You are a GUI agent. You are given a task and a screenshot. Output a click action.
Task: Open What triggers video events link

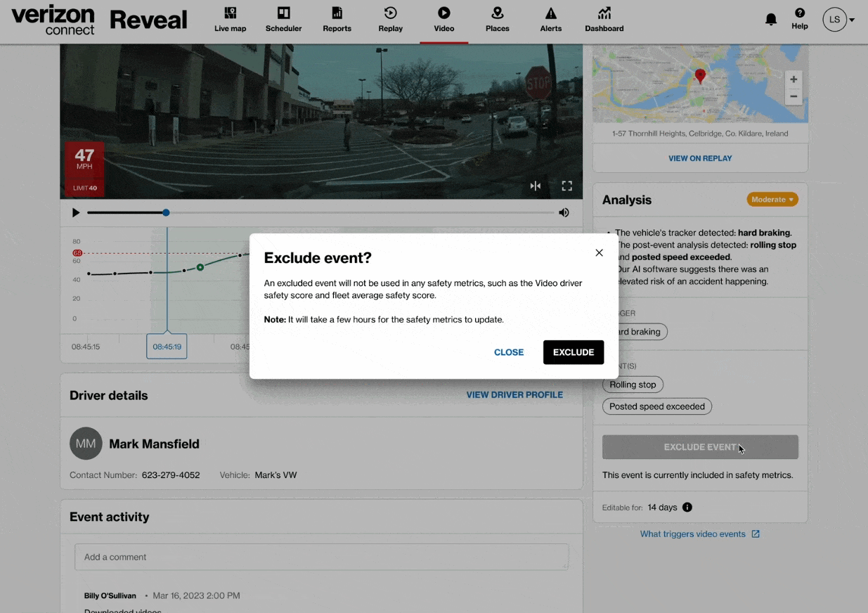(x=699, y=534)
